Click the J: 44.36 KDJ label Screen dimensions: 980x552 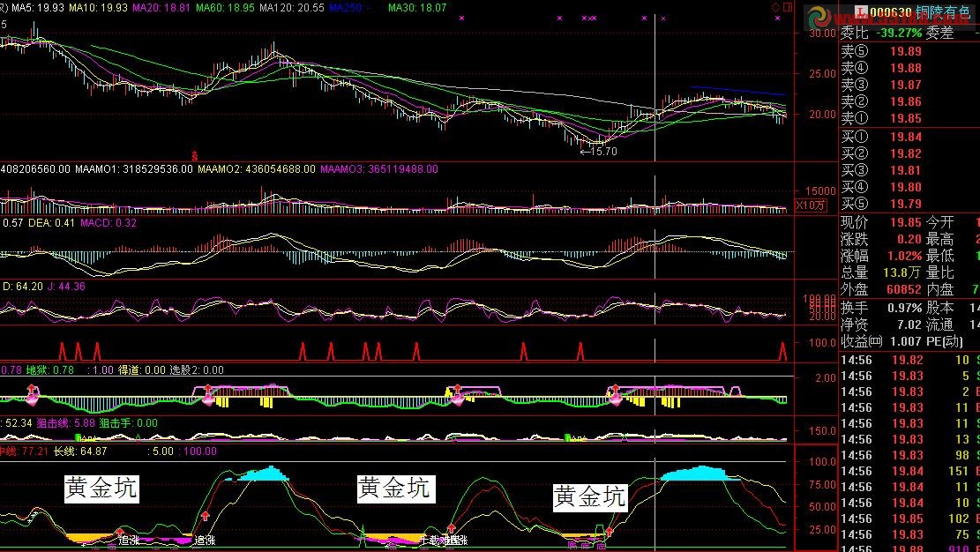66,287
